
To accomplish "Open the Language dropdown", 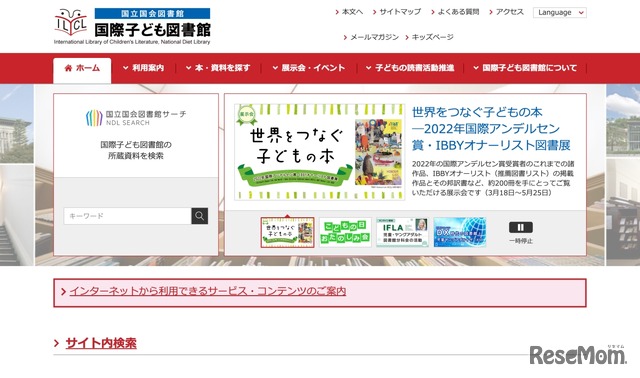I will tap(560, 13).
